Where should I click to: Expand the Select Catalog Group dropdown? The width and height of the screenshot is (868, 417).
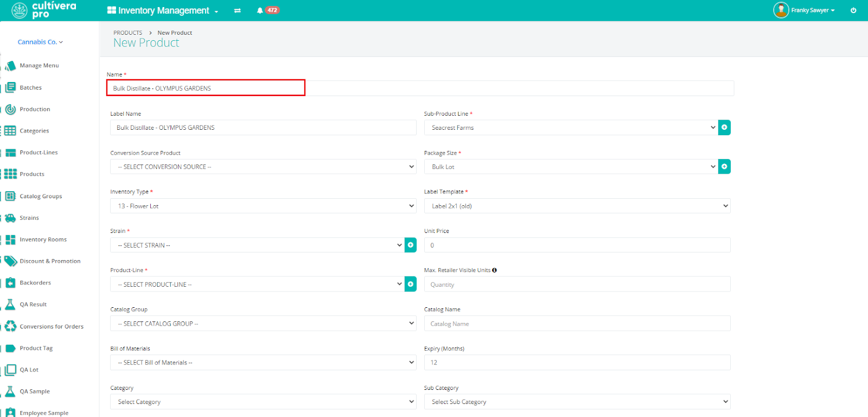coord(263,324)
